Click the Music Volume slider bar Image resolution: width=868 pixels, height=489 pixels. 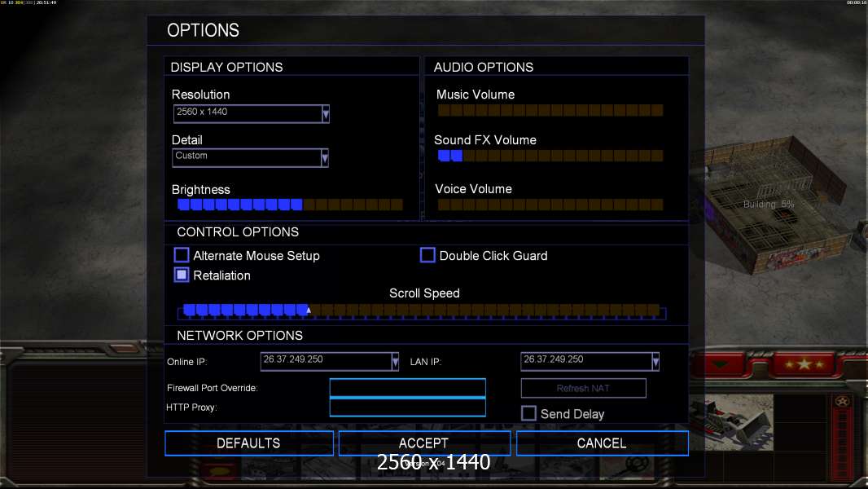pyautogui.click(x=550, y=110)
